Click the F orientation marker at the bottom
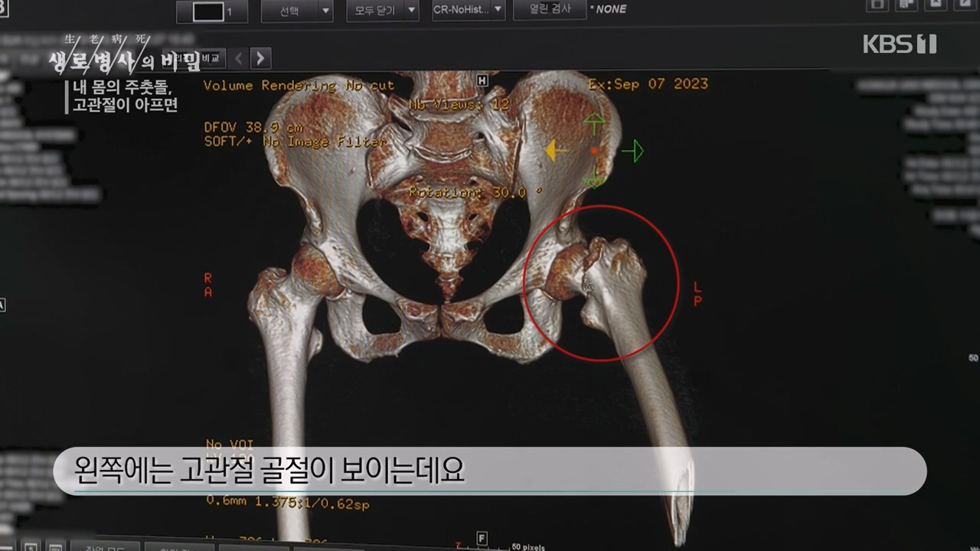 482,539
